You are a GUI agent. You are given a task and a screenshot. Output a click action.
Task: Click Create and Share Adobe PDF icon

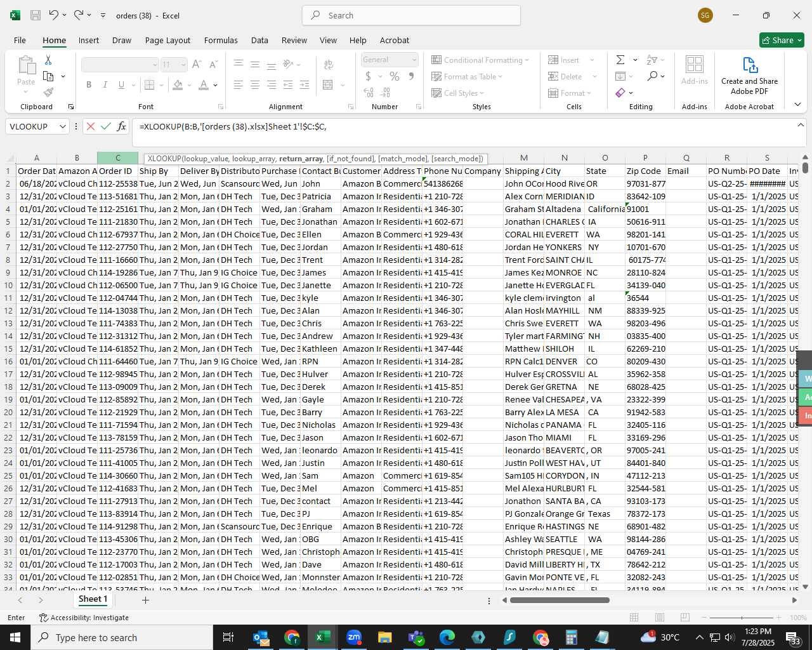tap(750, 65)
